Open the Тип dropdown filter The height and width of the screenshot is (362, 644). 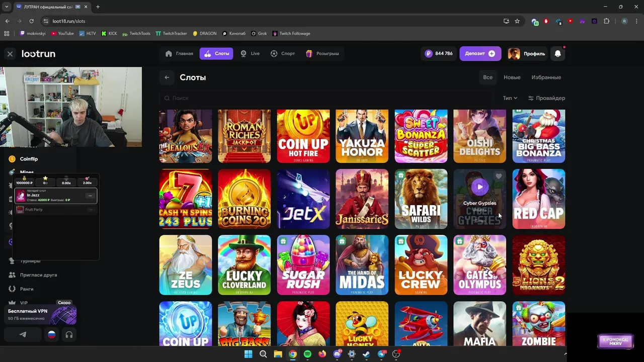[510, 98]
